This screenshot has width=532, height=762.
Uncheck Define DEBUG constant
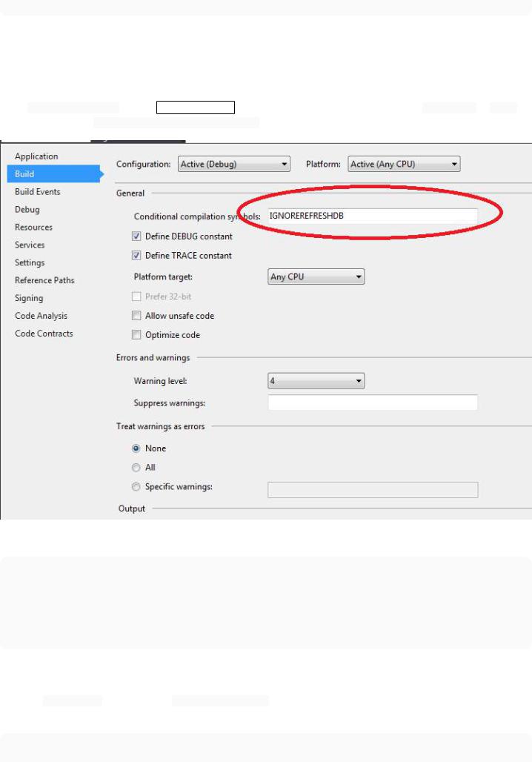point(136,236)
